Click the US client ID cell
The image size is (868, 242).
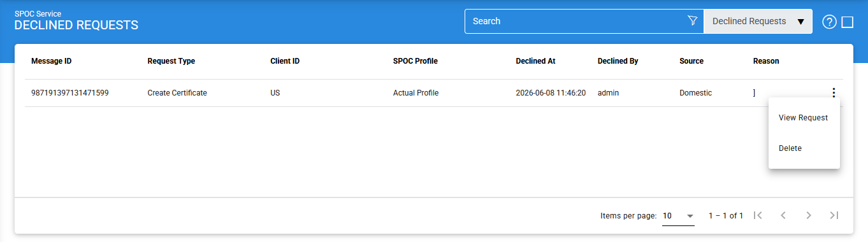tap(275, 93)
